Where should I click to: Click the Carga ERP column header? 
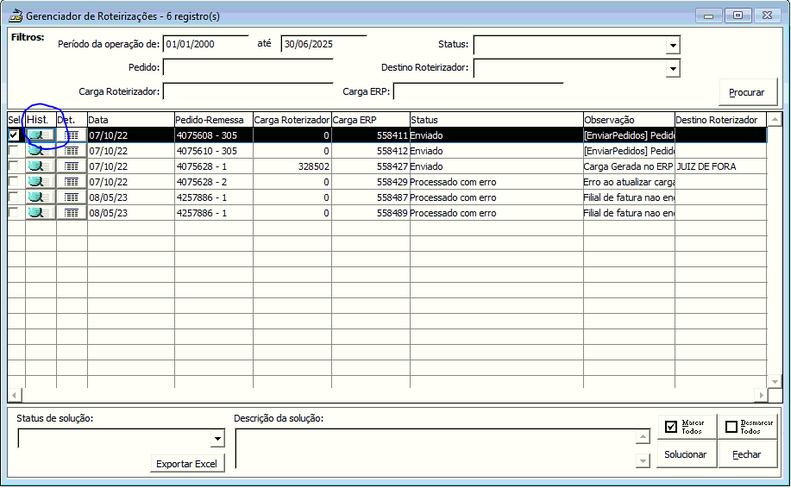tap(371, 120)
